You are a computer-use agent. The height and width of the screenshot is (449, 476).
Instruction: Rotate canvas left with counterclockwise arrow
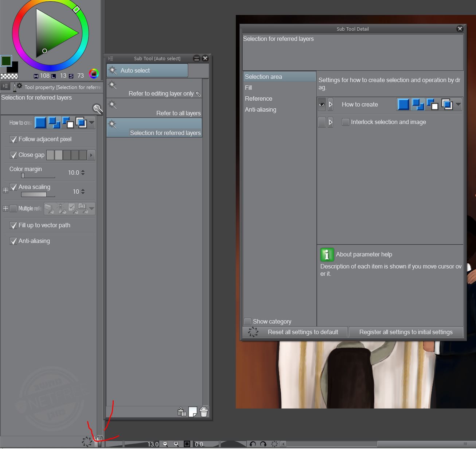[x=253, y=444]
